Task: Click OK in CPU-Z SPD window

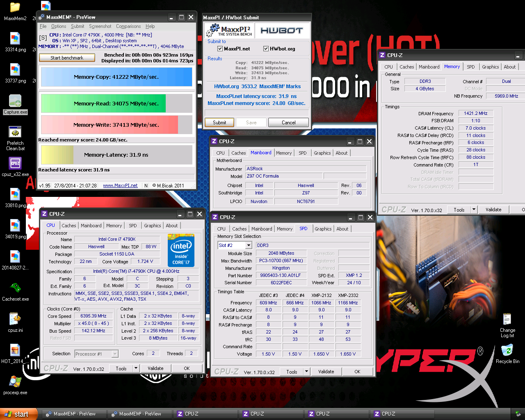Action: (x=357, y=372)
